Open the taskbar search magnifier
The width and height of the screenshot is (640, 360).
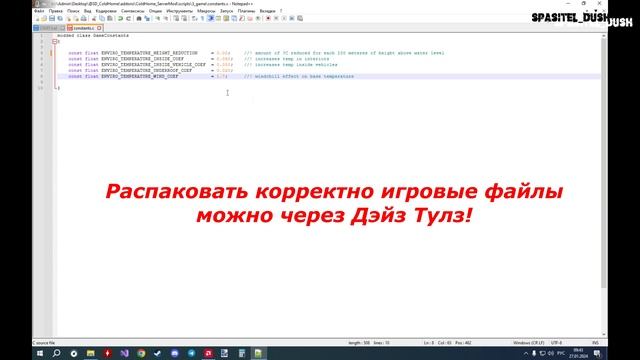click(x=56, y=353)
